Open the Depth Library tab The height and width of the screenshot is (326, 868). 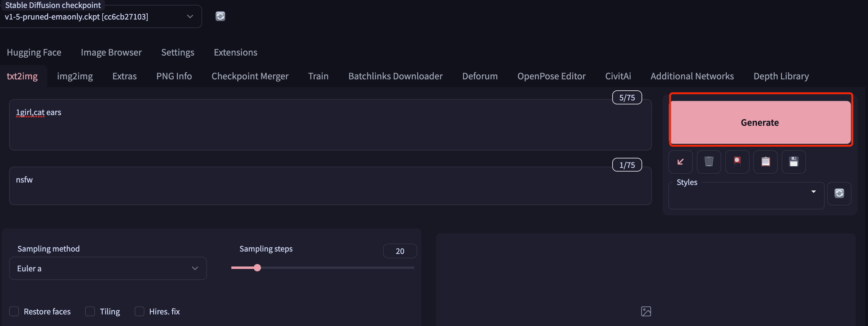(781, 76)
